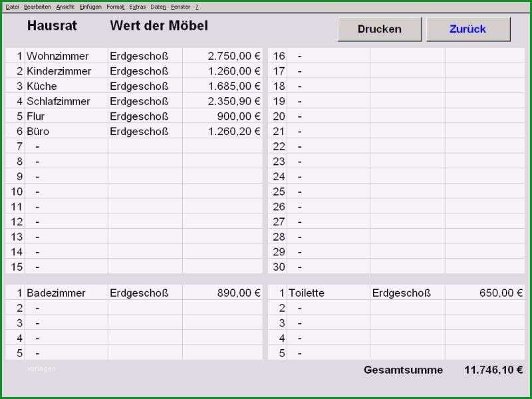The width and height of the screenshot is (532, 399).
Task: Click Erdgeschoß in the Küche row
Action: coord(139,86)
